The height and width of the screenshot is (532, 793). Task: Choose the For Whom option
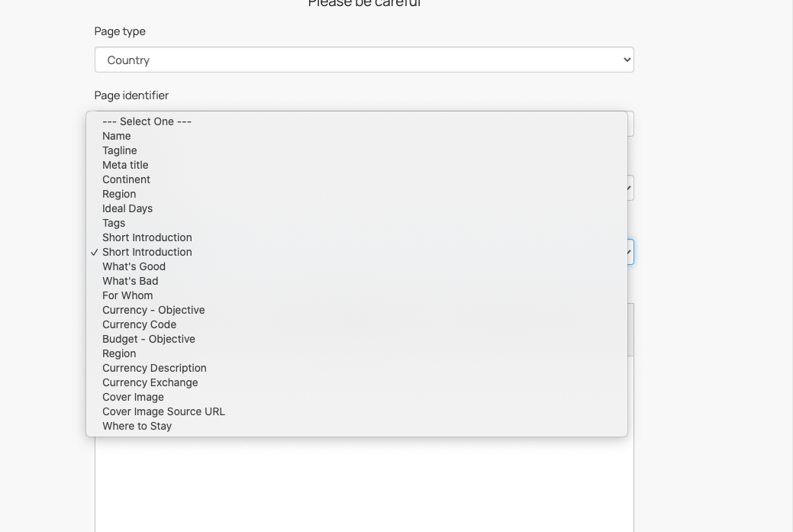(x=356, y=295)
